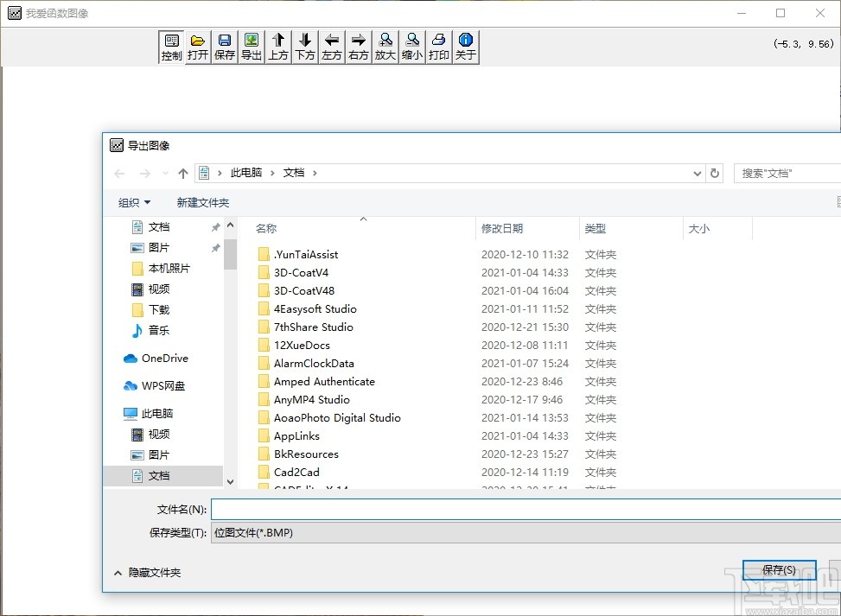The width and height of the screenshot is (841, 616).
Task: Export the image via 导出 icon
Action: (251, 47)
